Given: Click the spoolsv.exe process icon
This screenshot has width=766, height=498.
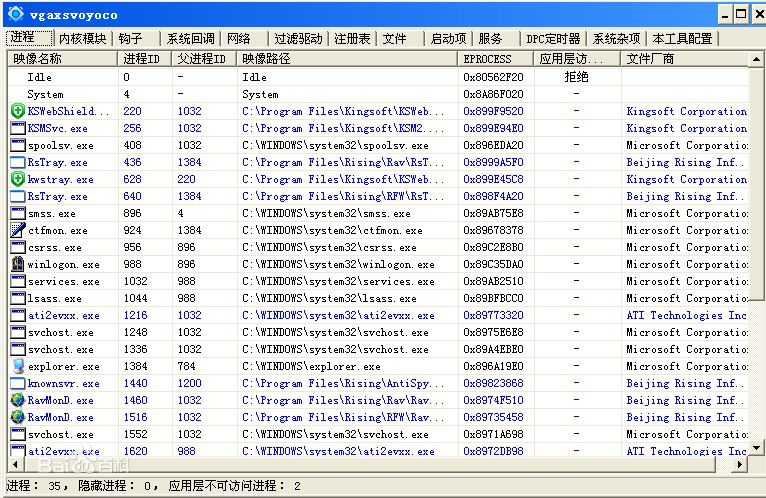Looking at the screenshot, I should click(x=18, y=146).
